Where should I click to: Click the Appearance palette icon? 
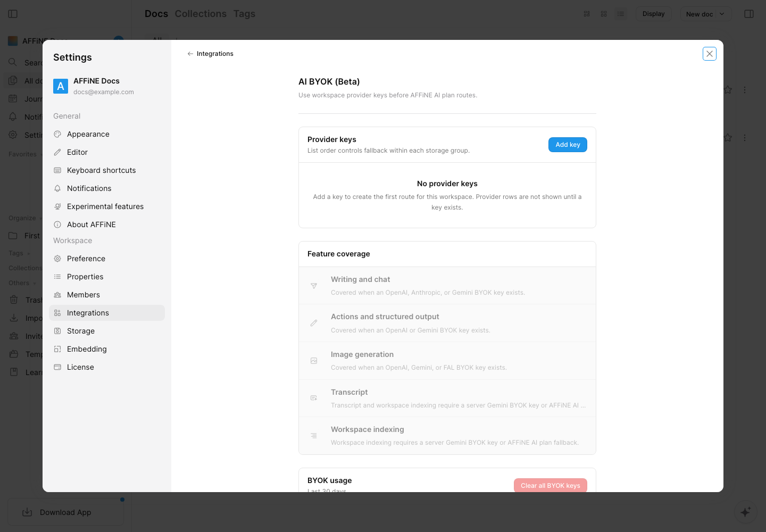click(57, 134)
